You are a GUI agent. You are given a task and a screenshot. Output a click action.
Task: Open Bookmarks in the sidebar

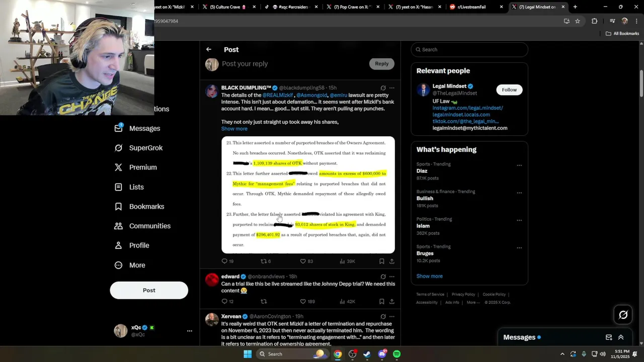tap(139, 207)
